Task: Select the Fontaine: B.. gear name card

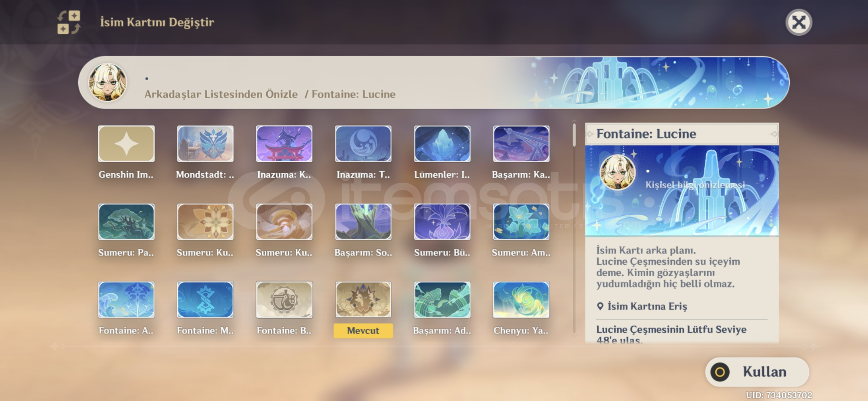Action: click(x=284, y=300)
